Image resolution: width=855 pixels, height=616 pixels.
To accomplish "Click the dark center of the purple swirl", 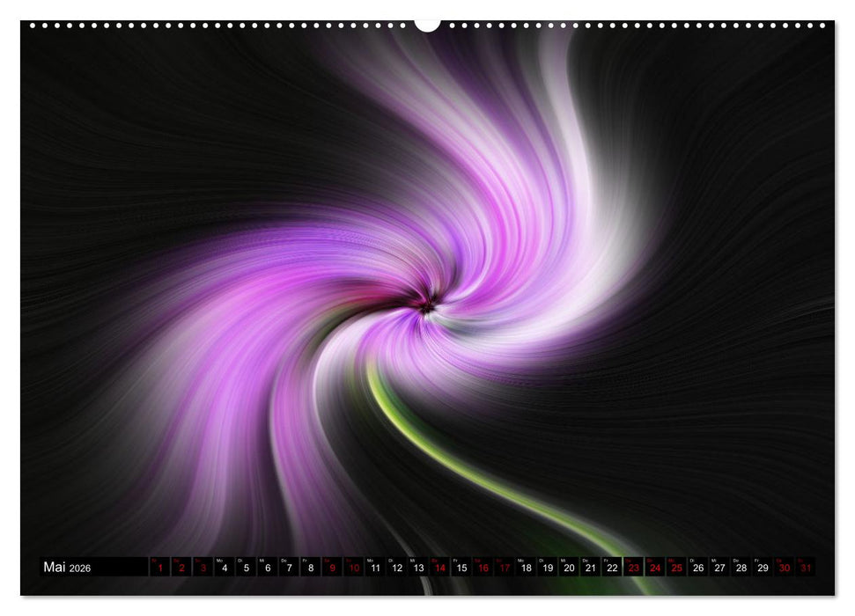I will click(x=427, y=306).
